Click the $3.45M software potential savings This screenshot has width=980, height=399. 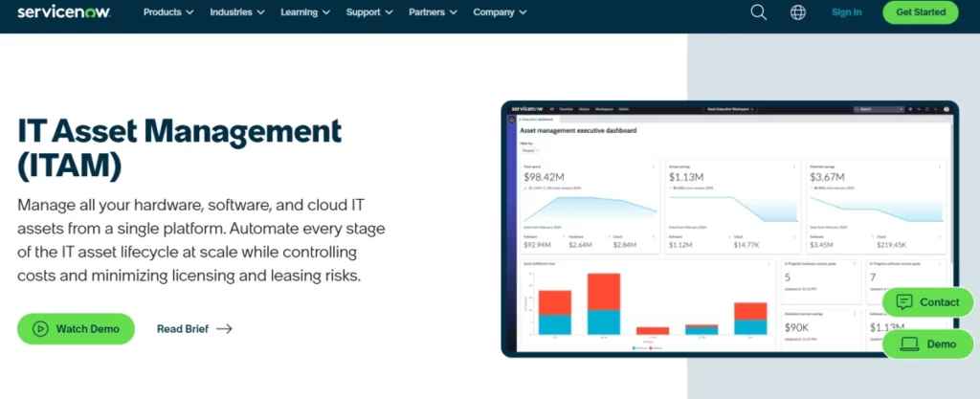(822, 245)
